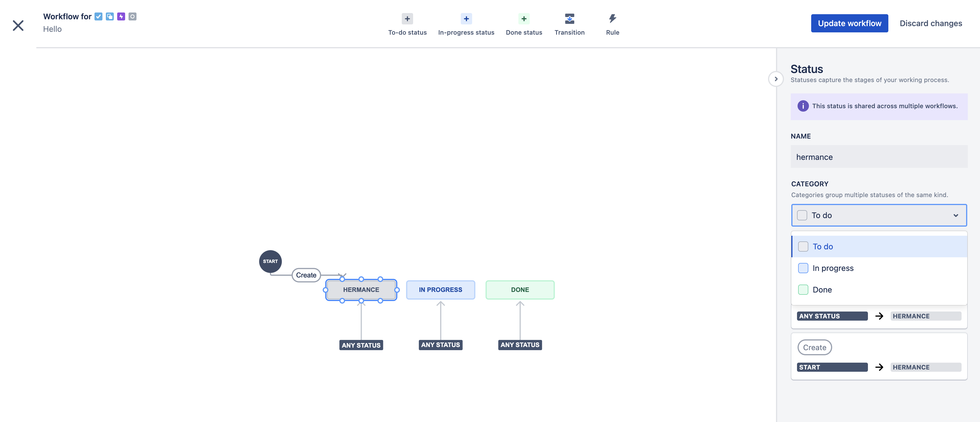This screenshot has height=422, width=980.
Task: Check the In progress category checkbox
Action: pyautogui.click(x=803, y=268)
